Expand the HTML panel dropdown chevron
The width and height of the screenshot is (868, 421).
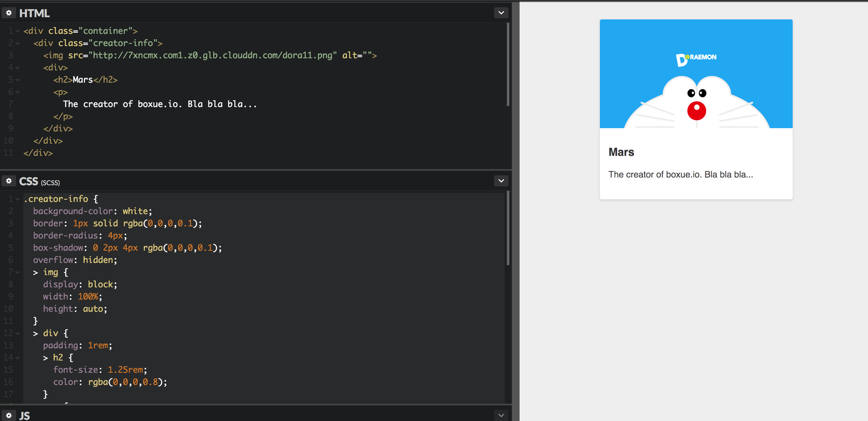pyautogui.click(x=501, y=13)
